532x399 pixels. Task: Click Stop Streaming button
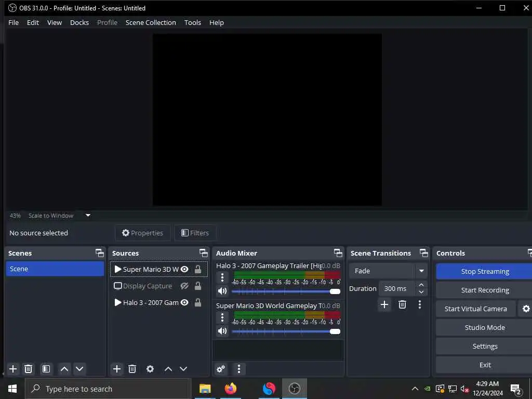[x=485, y=271]
